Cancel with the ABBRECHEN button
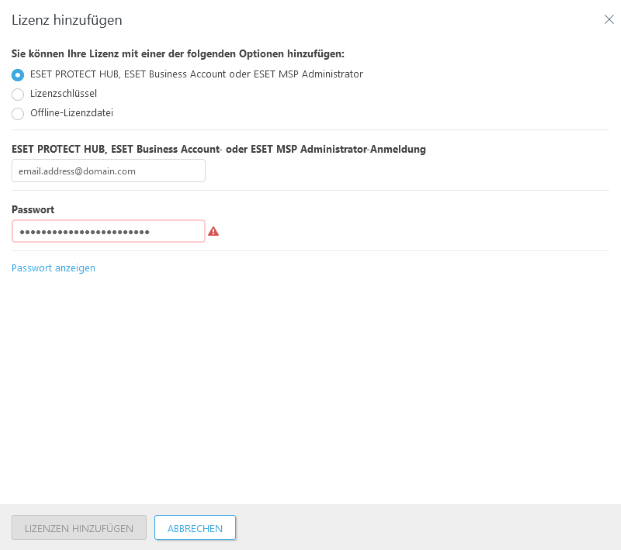621x550 pixels. pos(195,528)
